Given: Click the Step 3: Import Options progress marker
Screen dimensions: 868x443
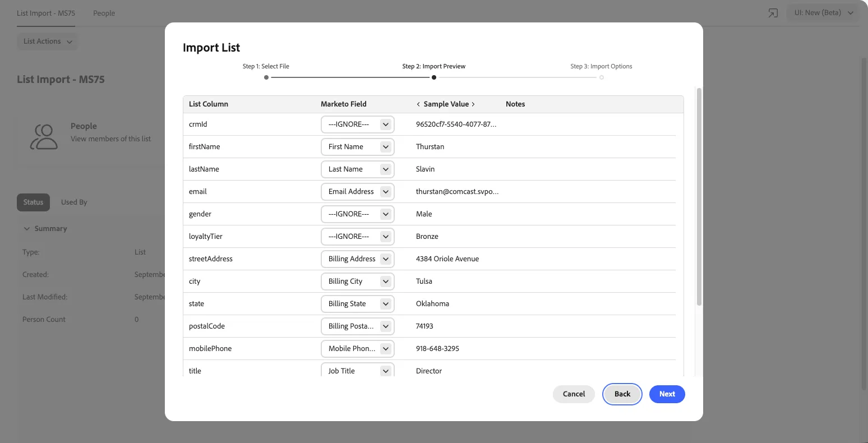Looking at the screenshot, I should pos(602,77).
